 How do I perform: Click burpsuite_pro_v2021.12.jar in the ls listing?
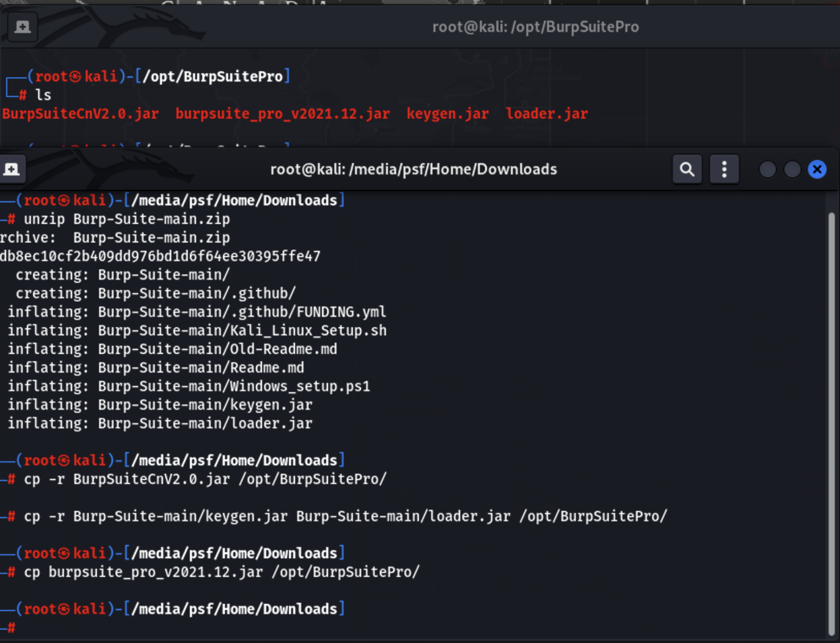pyautogui.click(x=282, y=114)
